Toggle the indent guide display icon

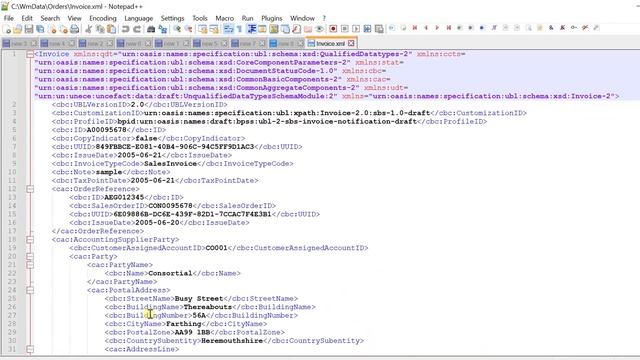tap(251, 29)
